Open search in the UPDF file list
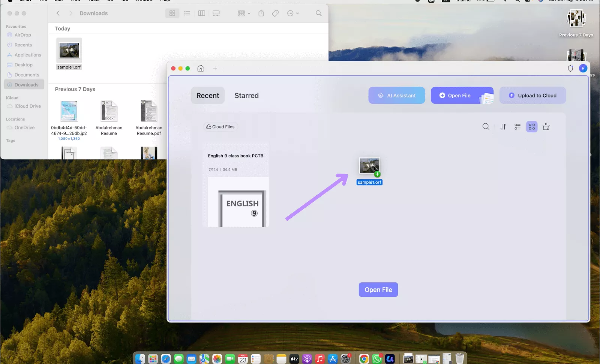This screenshot has height=364, width=600. coord(486,126)
